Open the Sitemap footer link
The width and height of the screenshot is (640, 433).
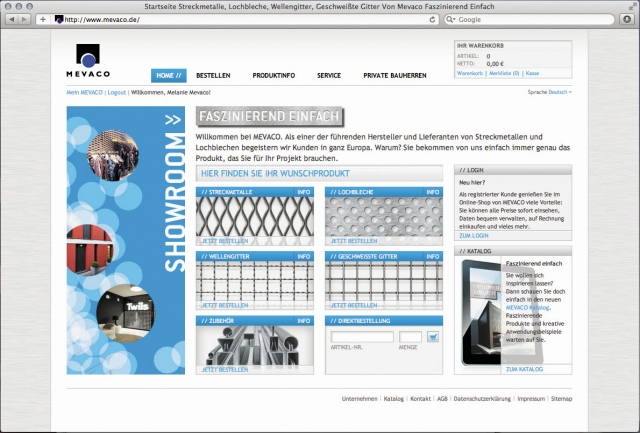pyautogui.click(x=561, y=399)
